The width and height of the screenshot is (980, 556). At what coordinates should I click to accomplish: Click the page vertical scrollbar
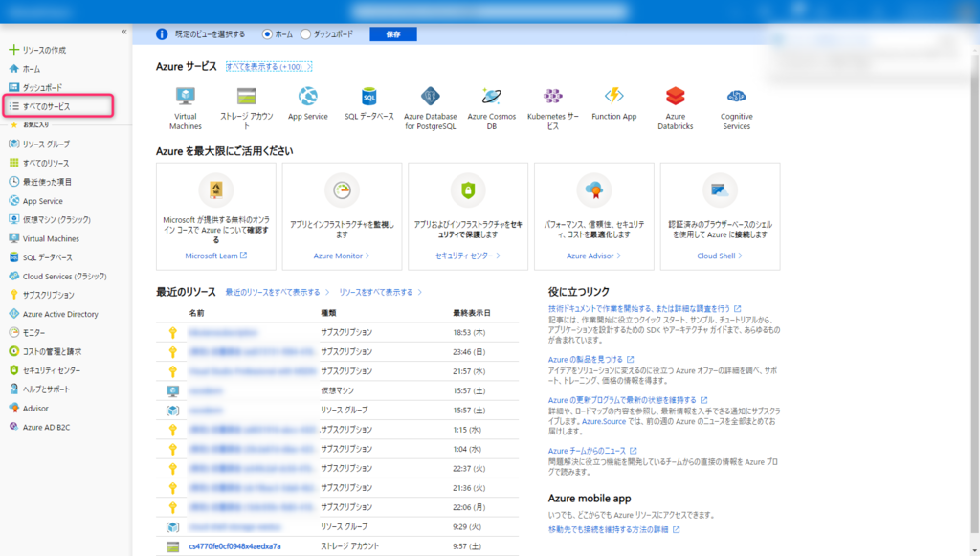(x=975, y=294)
